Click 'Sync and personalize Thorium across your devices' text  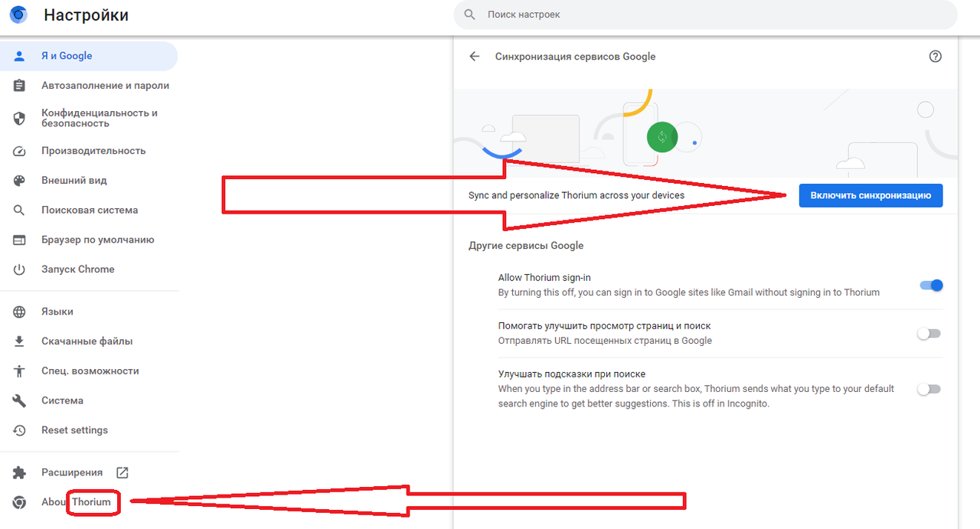(x=577, y=195)
